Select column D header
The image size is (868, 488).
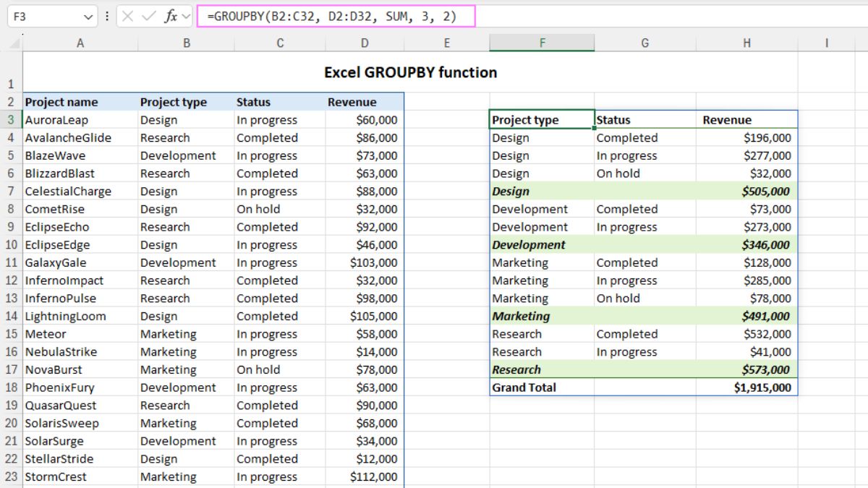pyautogui.click(x=365, y=43)
